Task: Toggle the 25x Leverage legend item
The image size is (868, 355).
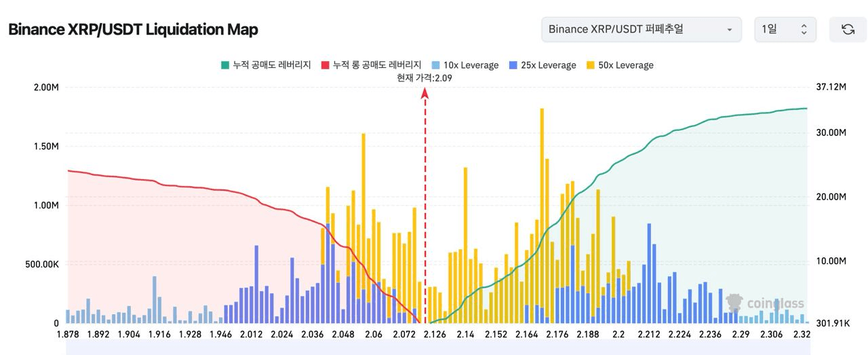Action: pos(542,65)
